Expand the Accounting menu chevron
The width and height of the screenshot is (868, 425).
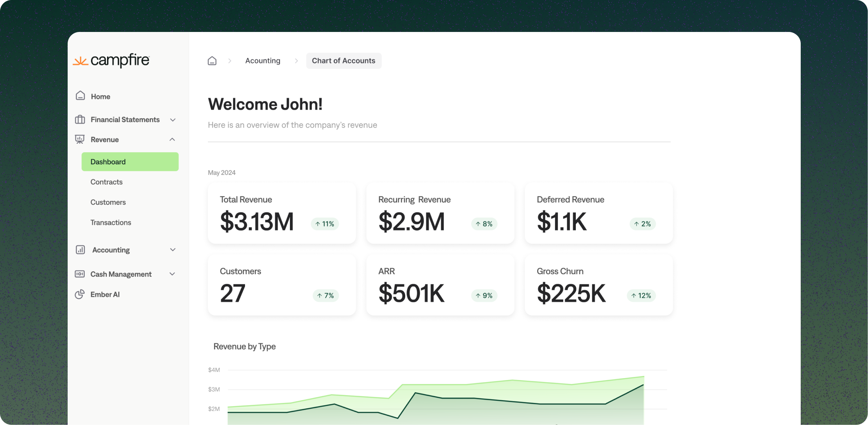173,250
